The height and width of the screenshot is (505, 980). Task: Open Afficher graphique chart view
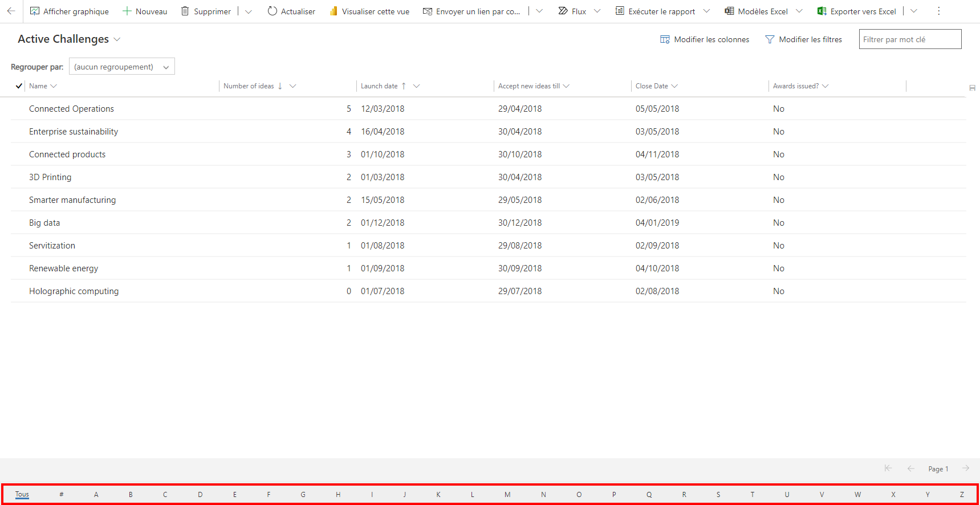pyautogui.click(x=69, y=11)
